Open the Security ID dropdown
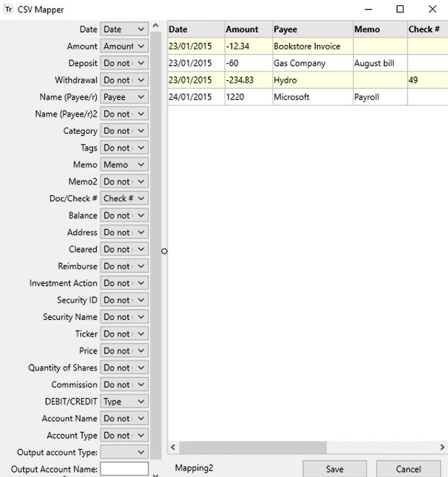The height and width of the screenshot is (477, 448). pos(124,300)
